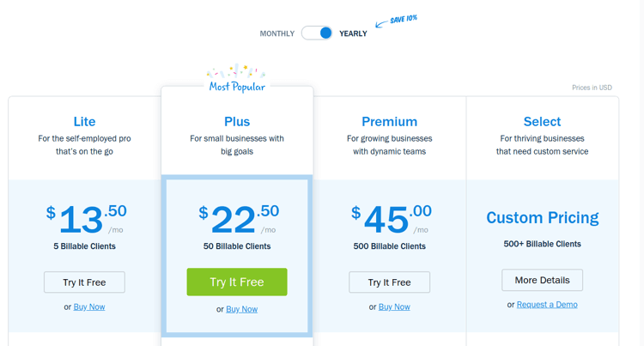Select the Plus plan heading
The height and width of the screenshot is (346, 644).
coord(237,122)
